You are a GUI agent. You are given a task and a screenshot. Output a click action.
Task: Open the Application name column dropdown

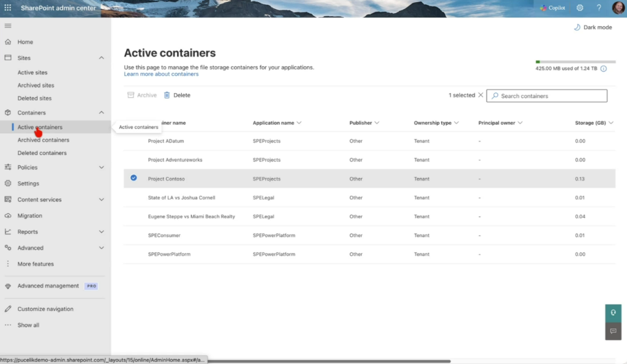(x=299, y=123)
